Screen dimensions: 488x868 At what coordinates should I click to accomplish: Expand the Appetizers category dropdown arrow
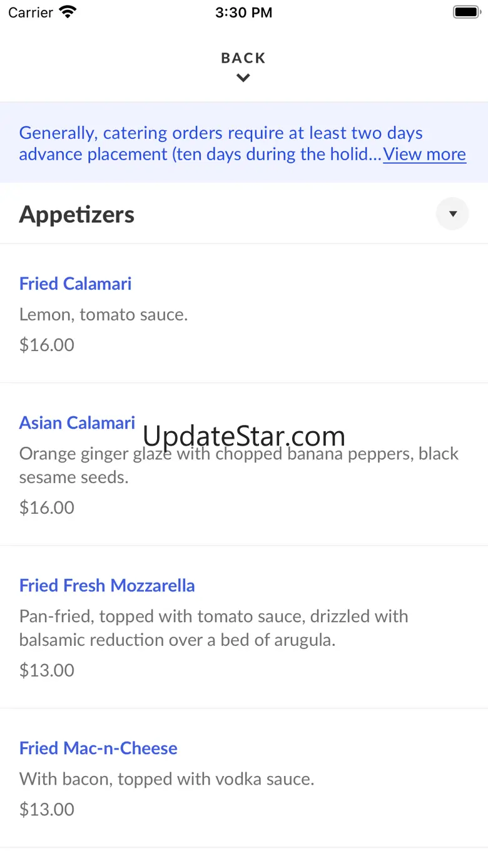click(452, 214)
